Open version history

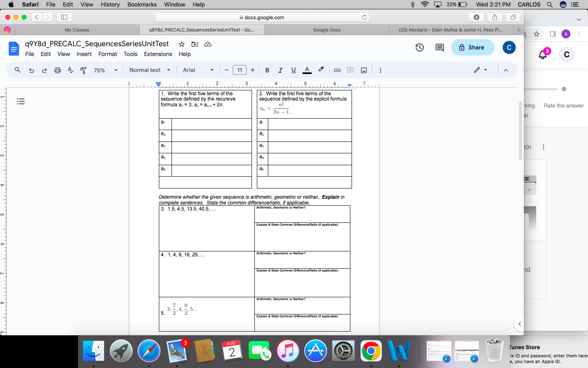[419, 47]
